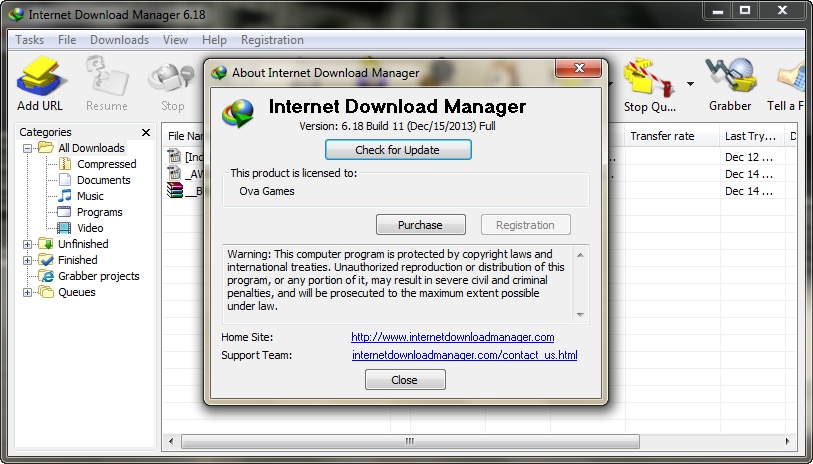This screenshot has width=813, height=464.
Task: Open the contact_us.html support link
Action: point(465,355)
